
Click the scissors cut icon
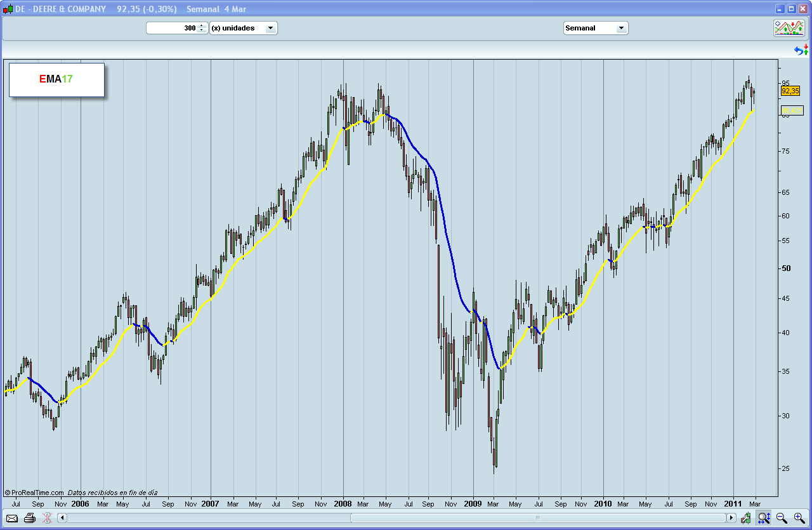(x=46, y=518)
